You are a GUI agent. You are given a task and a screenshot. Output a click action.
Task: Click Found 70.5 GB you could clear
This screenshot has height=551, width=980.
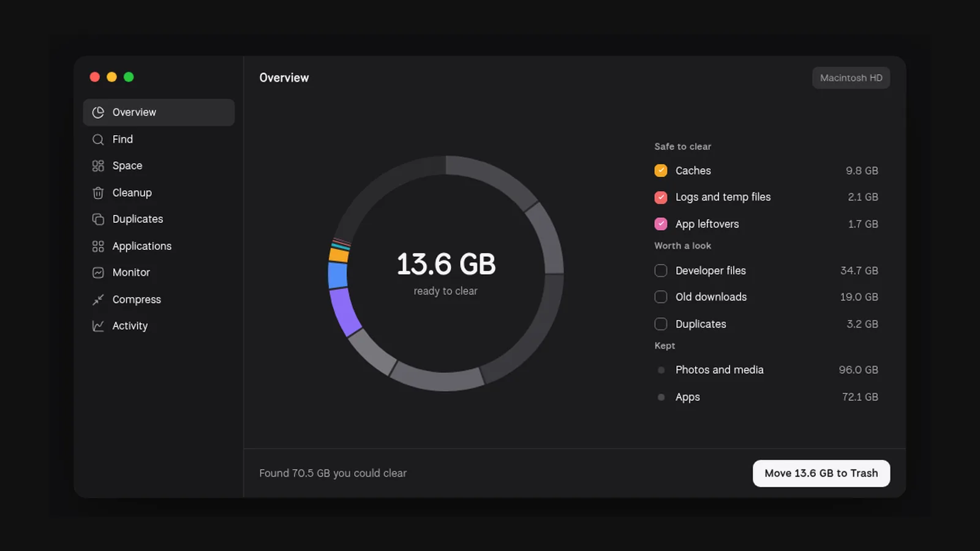(x=333, y=473)
